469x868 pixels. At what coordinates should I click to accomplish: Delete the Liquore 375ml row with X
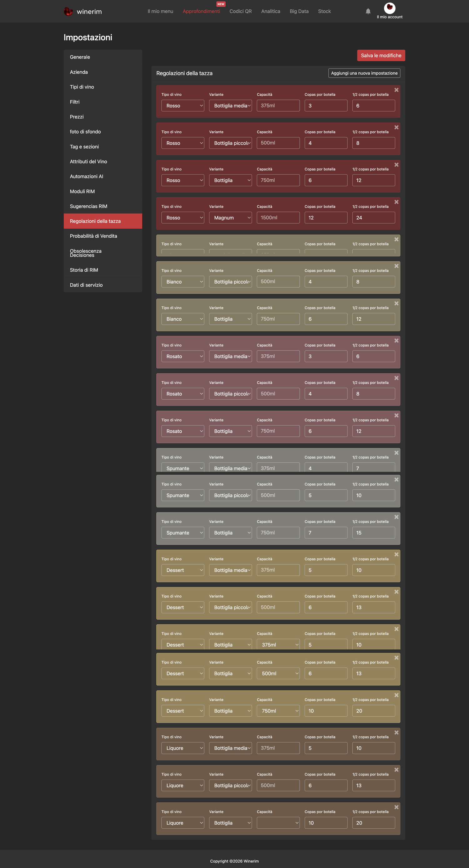396,732
